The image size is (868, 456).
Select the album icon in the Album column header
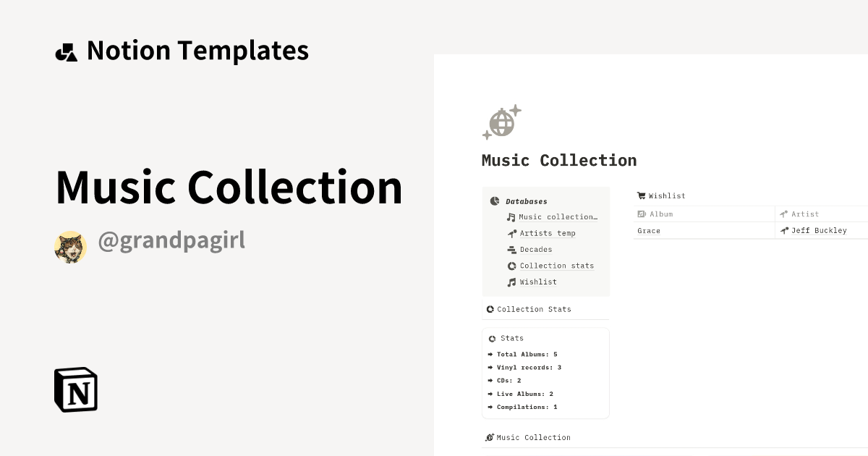[641, 214]
